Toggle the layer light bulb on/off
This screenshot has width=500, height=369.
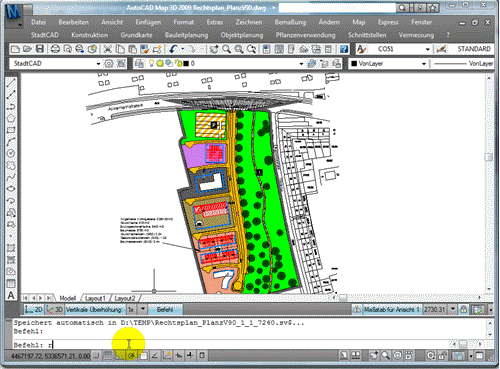coord(151,63)
